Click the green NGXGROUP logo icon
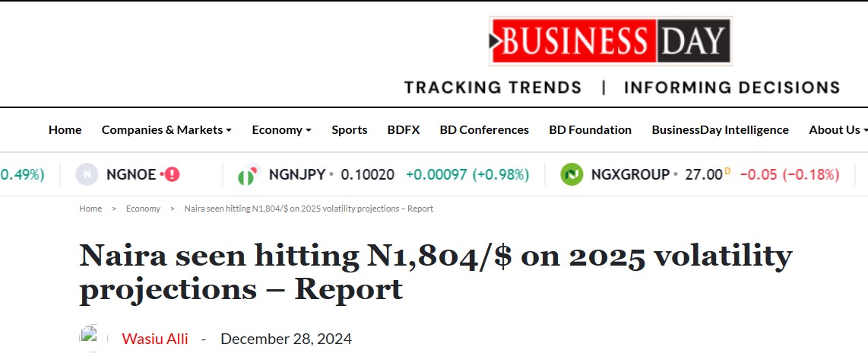The image size is (868, 360). click(x=572, y=174)
